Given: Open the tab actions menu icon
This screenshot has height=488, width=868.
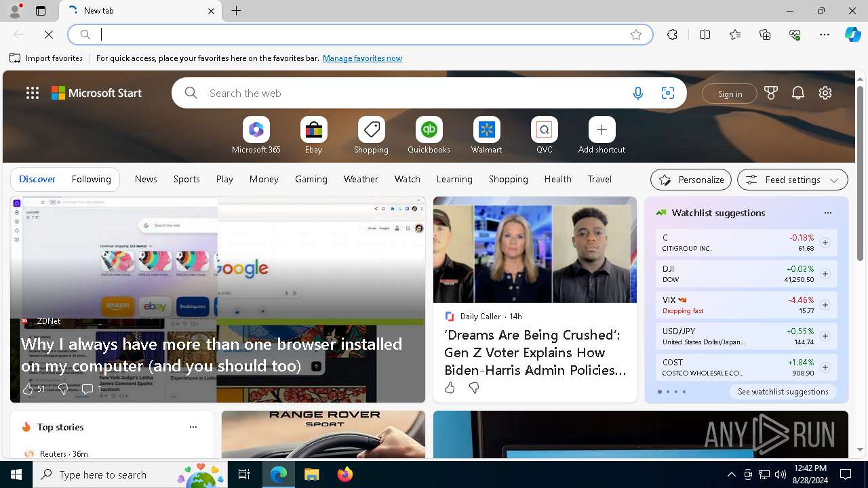Looking at the screenshot, I should 41,11.
